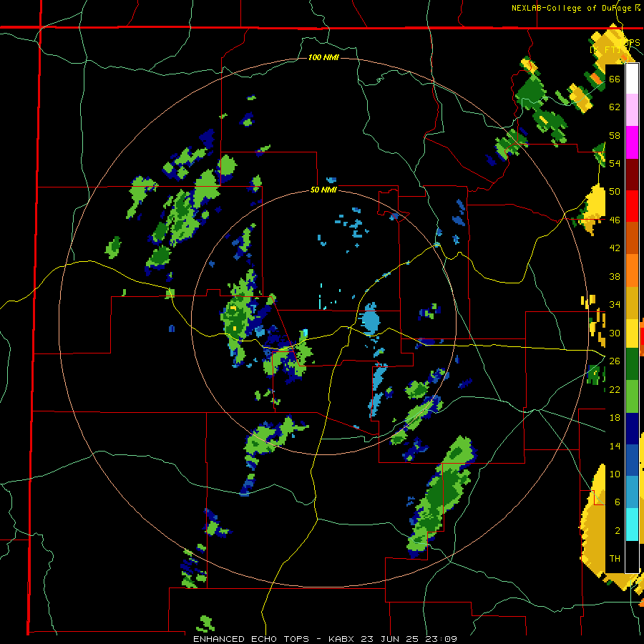Select the magenta legend color swatch
Image resolution: width=644 pixels, height=644 pixels.
pos(632,142)
